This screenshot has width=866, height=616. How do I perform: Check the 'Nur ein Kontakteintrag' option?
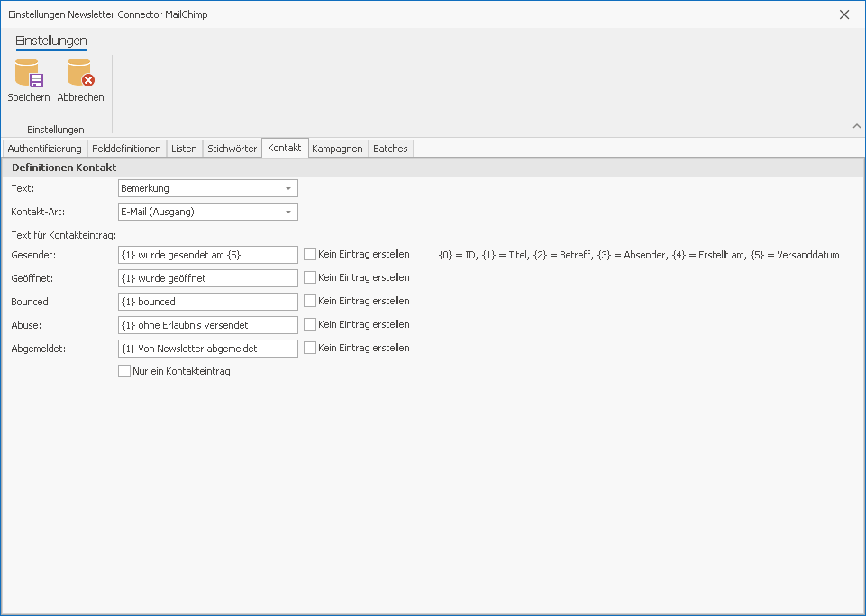pyautogui.click(x=124, y=371)
